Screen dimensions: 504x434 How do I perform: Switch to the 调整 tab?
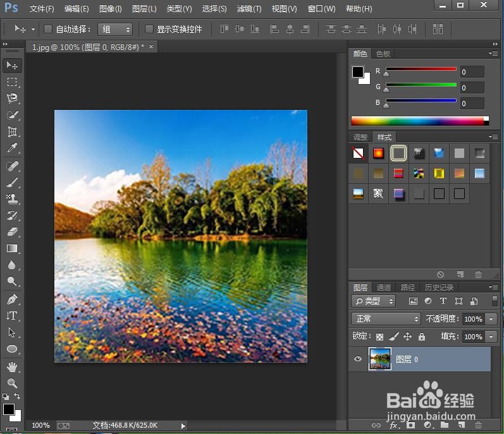tap(360, 137)
